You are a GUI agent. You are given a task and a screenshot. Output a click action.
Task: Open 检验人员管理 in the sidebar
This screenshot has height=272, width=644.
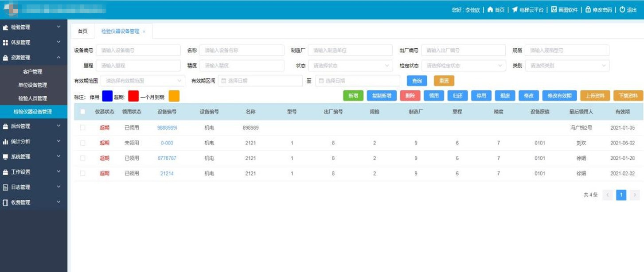coord(32,98)
